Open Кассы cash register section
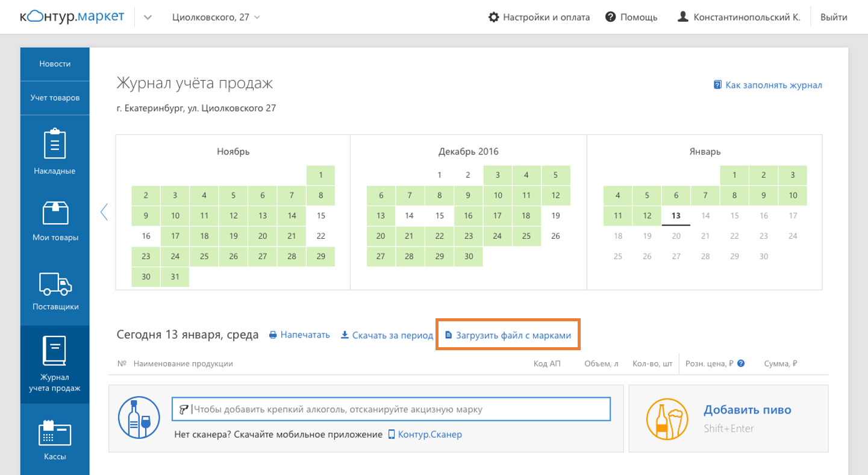This screenshot has height=475, width=868. click(55, 439)
